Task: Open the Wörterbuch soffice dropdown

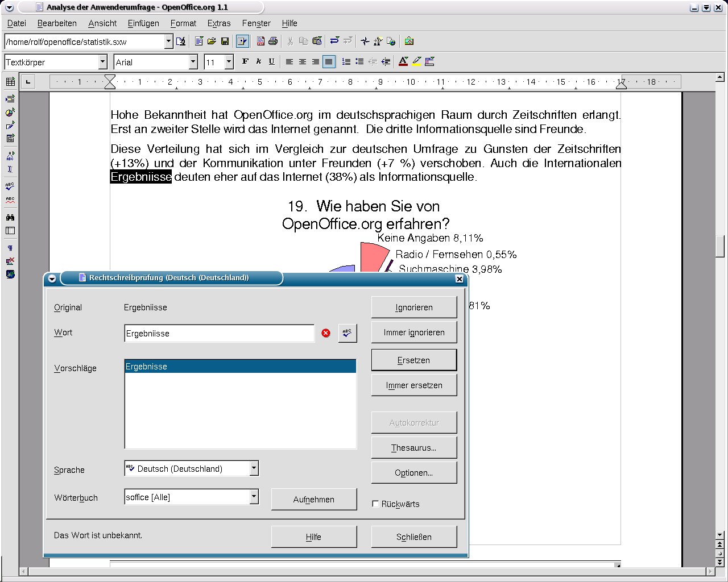Action: pyautogui.click(x=254, y=497)
